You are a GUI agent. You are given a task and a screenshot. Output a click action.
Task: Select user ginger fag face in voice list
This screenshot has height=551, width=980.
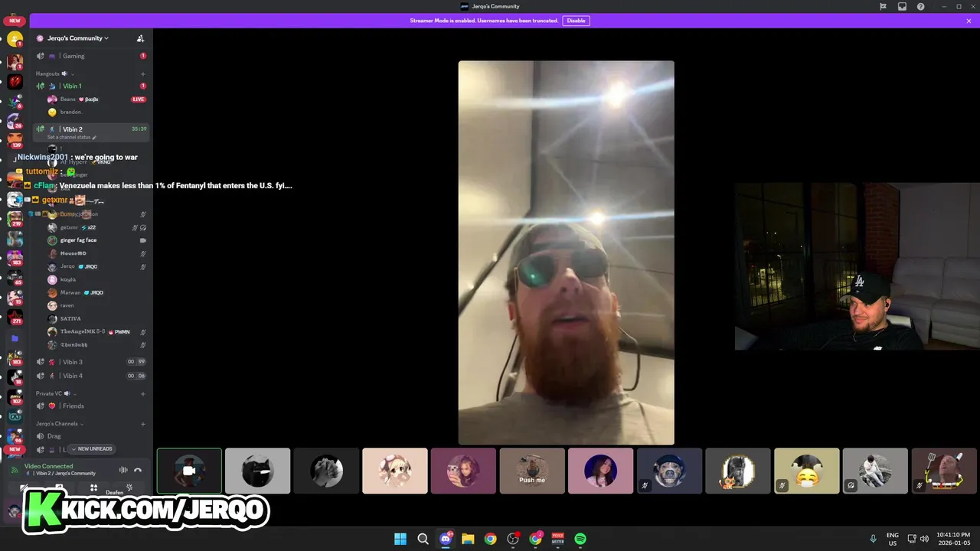pyautogui.click(x=97, y=240)
